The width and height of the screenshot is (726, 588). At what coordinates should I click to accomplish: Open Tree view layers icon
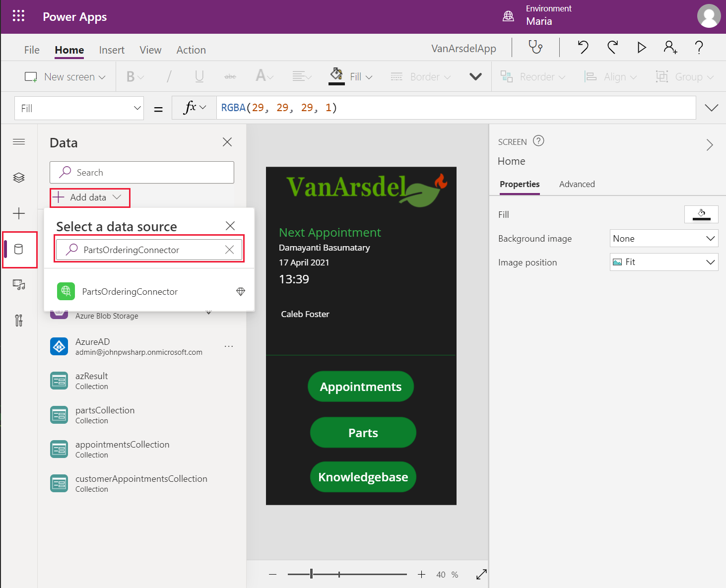coord(19,178)
